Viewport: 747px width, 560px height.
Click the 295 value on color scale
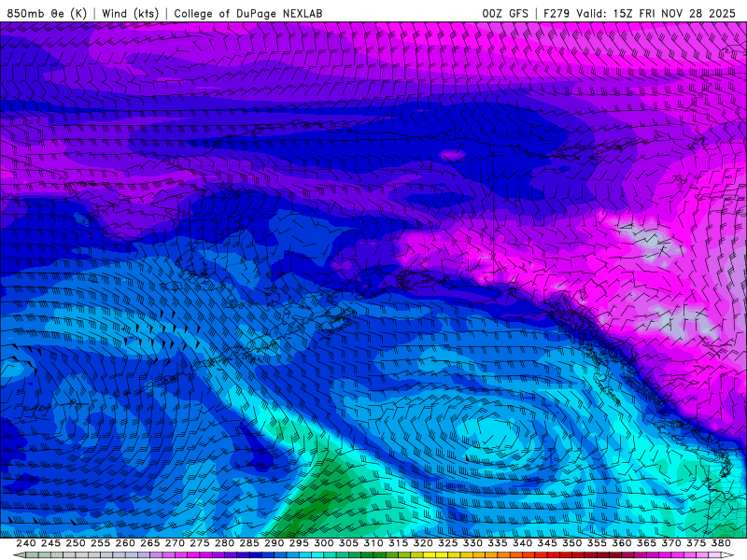coord(299,543)
